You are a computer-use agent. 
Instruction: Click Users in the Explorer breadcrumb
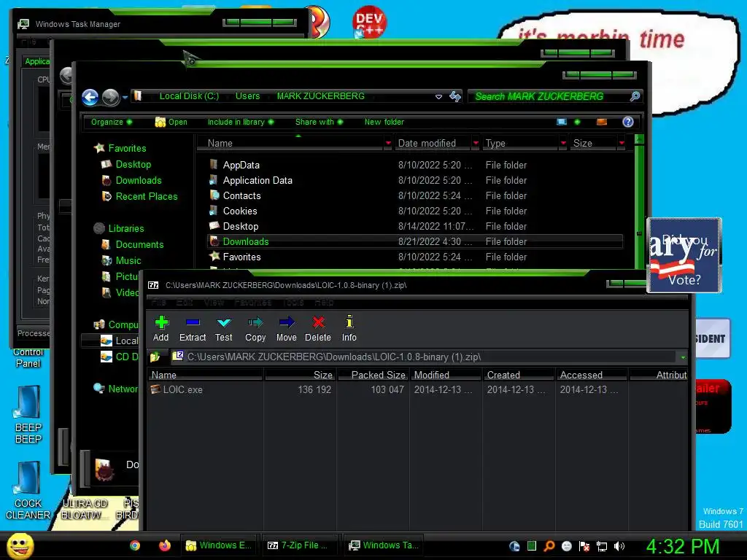[247, 96]
